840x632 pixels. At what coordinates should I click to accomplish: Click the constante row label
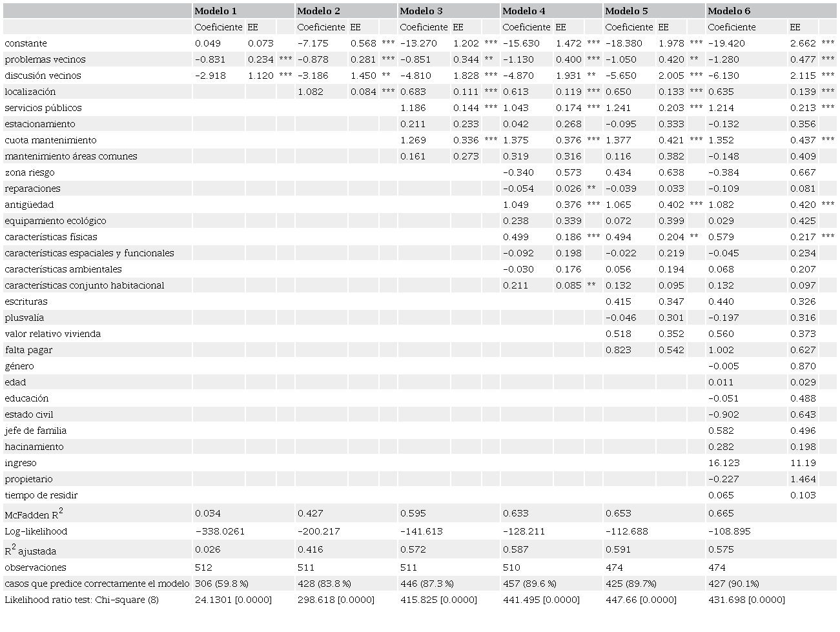26,43
